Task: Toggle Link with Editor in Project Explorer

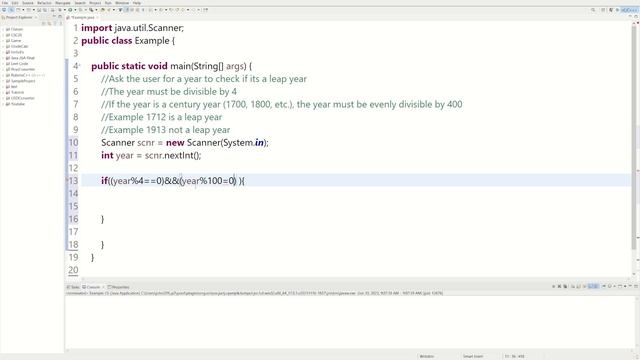Action: [49, 23]
